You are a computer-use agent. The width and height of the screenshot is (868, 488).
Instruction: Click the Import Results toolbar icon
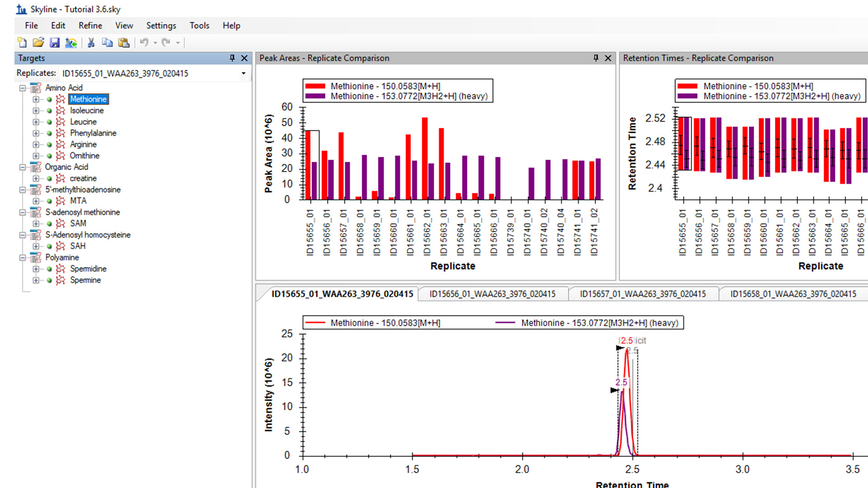pyautogui.click(x=71, y=42)
